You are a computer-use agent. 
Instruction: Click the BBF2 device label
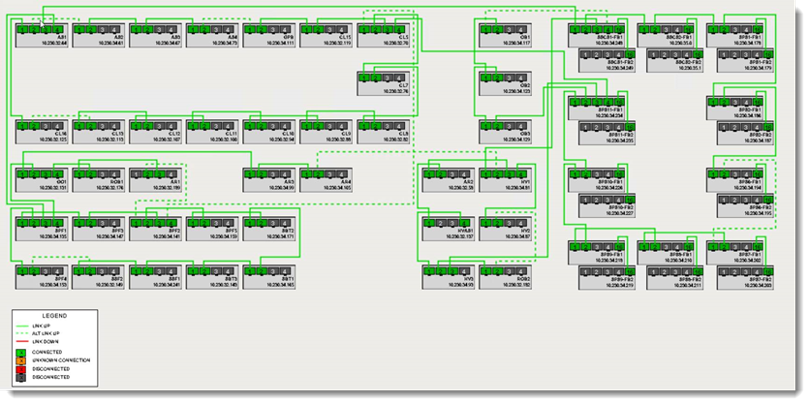coord(118,278)
